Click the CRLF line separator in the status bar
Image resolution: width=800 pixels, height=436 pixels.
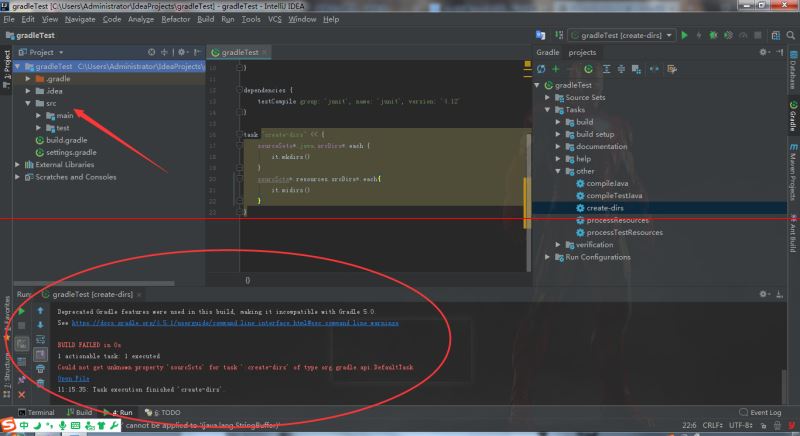(x=712, y=425)
